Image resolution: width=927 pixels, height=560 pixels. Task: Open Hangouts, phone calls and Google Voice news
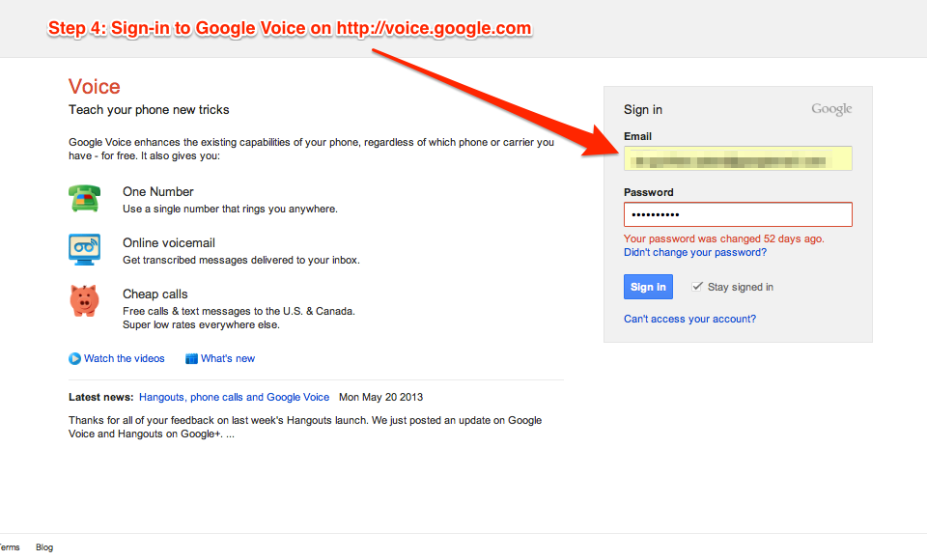click(234, 398)
